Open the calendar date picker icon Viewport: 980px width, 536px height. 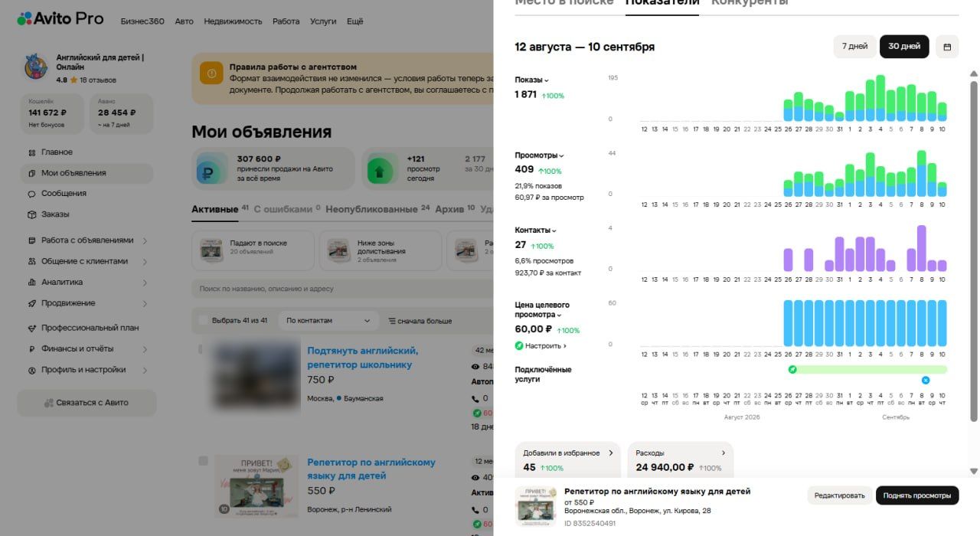click(x=947, y=47)
